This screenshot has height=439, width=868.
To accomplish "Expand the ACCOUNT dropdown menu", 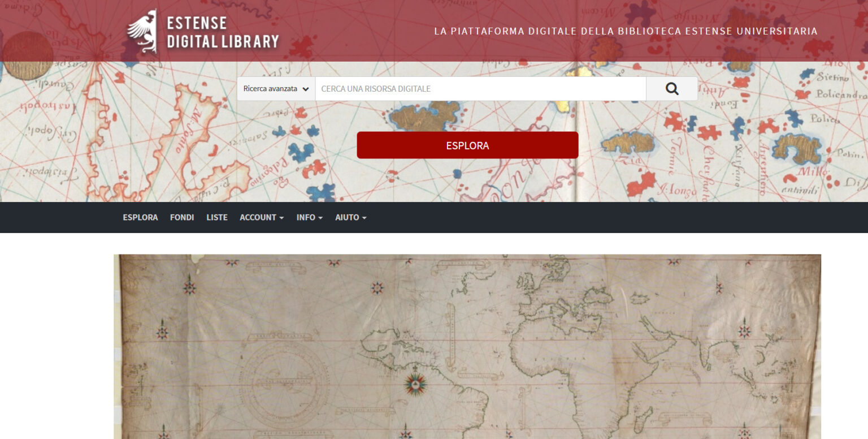I will click(x=262, y=217).
